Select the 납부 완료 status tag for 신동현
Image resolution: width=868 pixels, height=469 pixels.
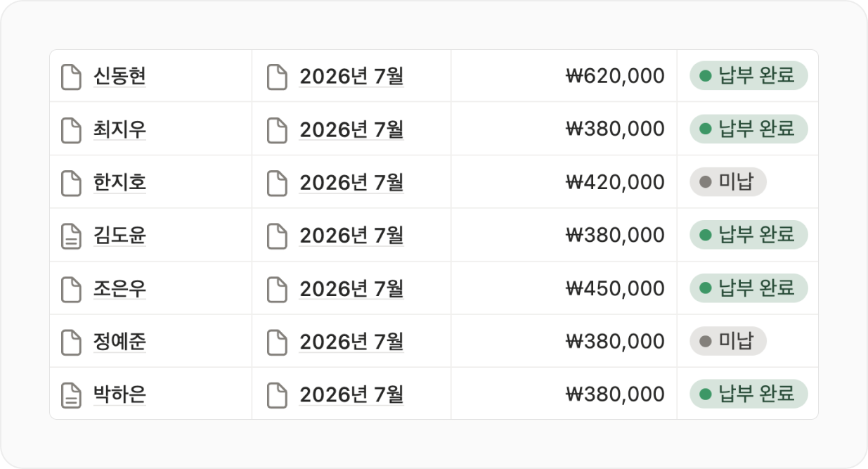(749, 76)
